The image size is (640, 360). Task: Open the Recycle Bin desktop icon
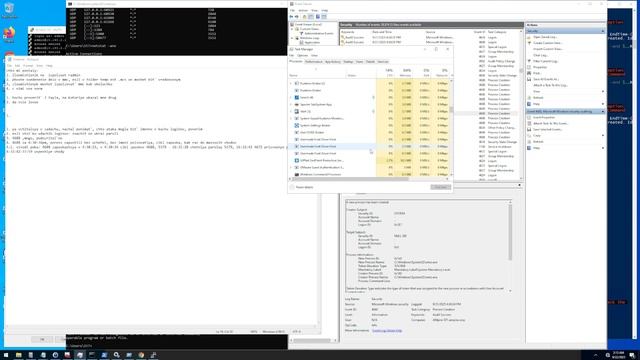pyautogui.click(x=9, y=9)
